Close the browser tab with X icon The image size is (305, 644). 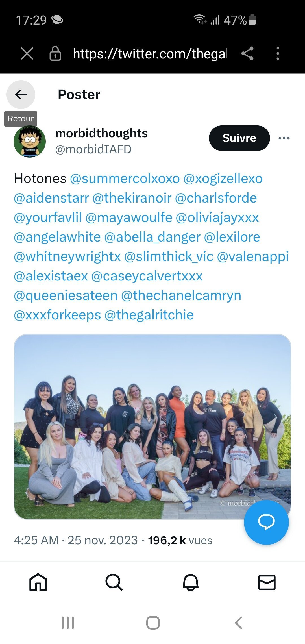tap(27, 53)
